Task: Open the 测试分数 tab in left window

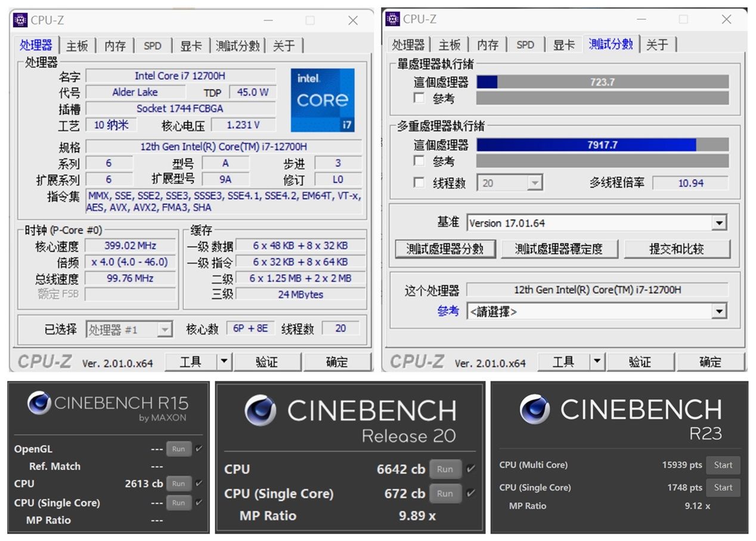Action: pyautogui.click(x=238, y=45)
